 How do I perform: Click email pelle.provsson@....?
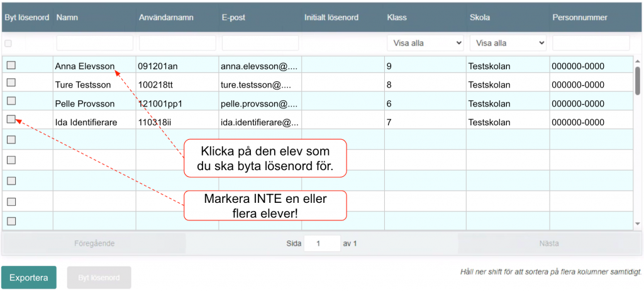click(258, 104)
